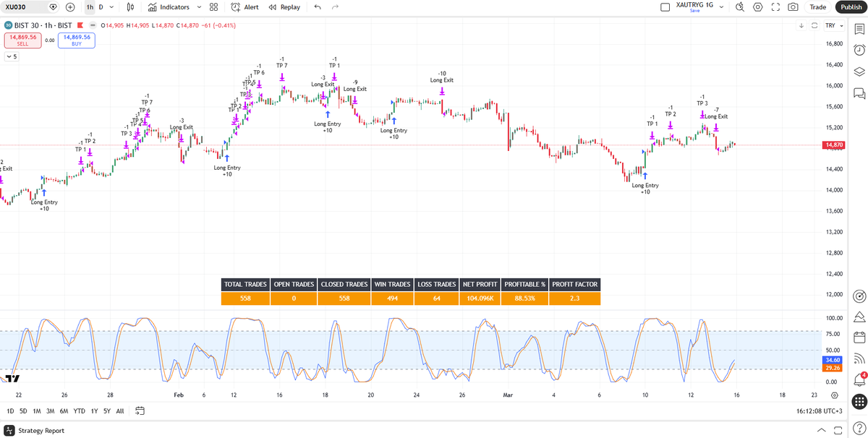868x438 pixels.
Task: Click the compare or add symbol plus icon
Action: [x=70, y=7]
